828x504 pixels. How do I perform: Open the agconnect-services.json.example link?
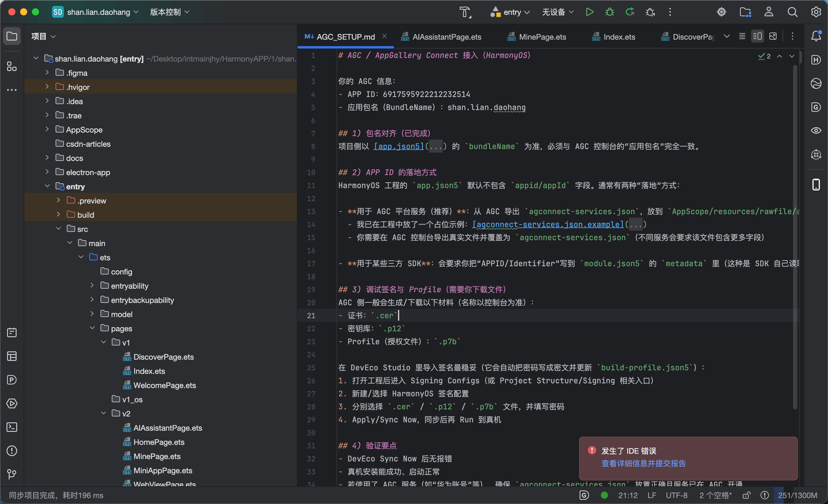(x=548, y=224)
